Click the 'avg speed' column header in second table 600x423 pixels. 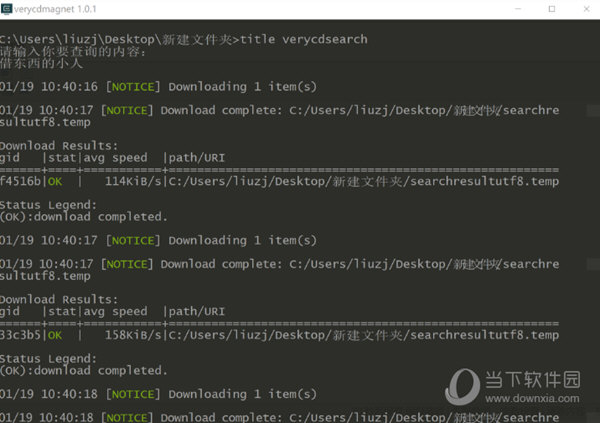(x=115, y=312)
